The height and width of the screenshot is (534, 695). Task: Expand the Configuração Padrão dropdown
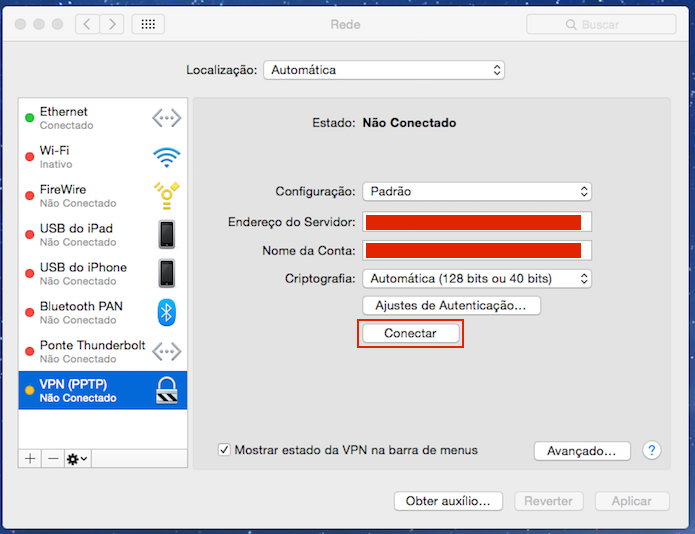tap(477, 191)
